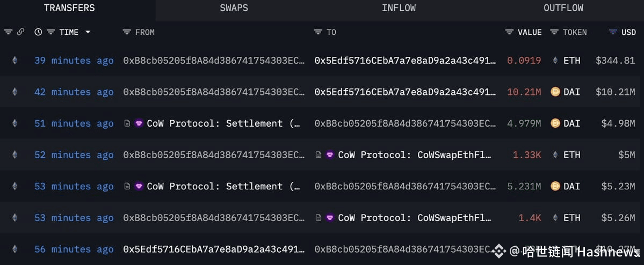
Task: Toggle the TIME sort arrow
Action: click(88, 32)
